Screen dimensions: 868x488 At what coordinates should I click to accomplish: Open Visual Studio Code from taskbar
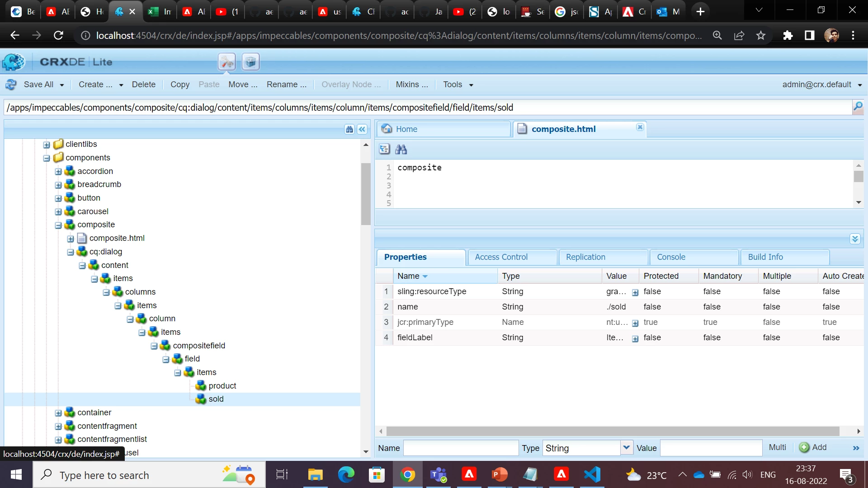point(592,474)
